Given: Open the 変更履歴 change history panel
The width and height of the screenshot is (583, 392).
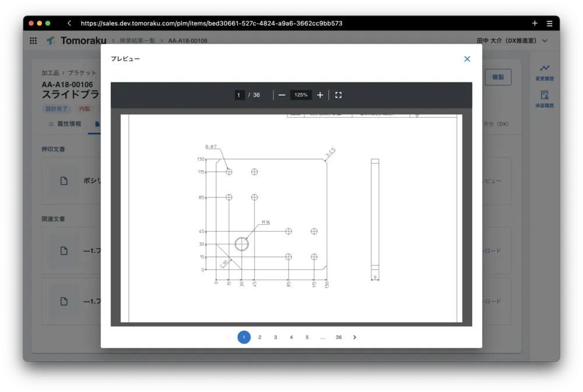Looking at the screenshot, I should (x=545, y=72).
